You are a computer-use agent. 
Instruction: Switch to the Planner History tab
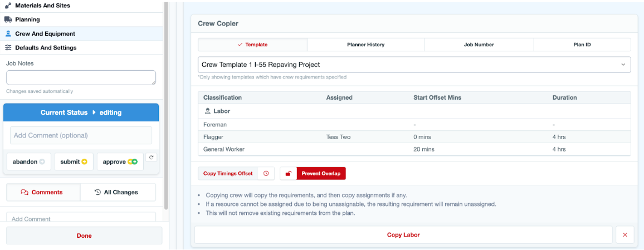[x=365, y=45]
